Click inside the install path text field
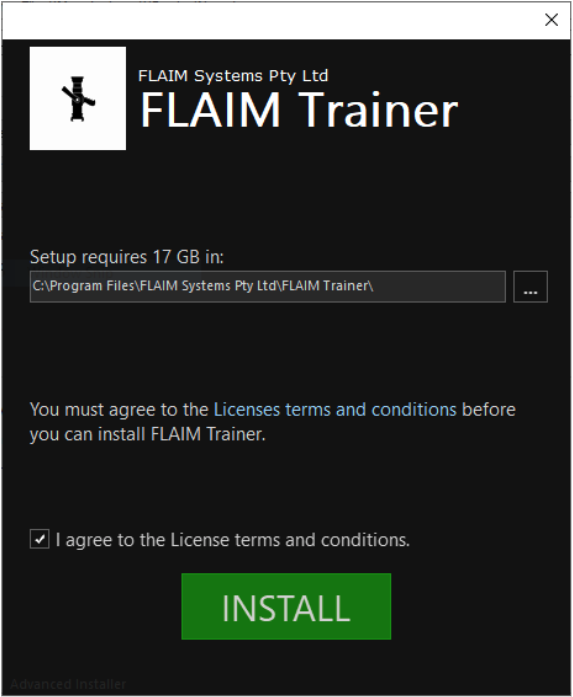573x697 pixels. click(x=268, y=287)
